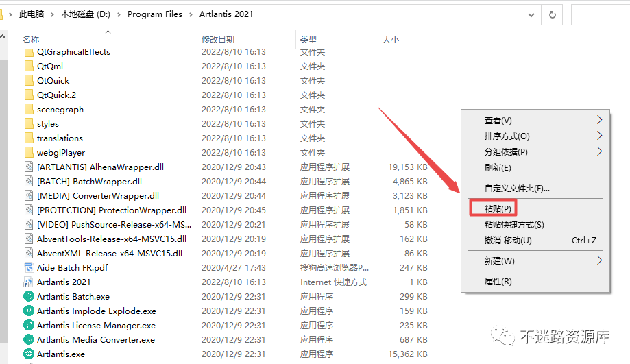The height and width of the screenshot is (364, 630).
Task: Click the AbventTools dll file icon
Action: 29,239
